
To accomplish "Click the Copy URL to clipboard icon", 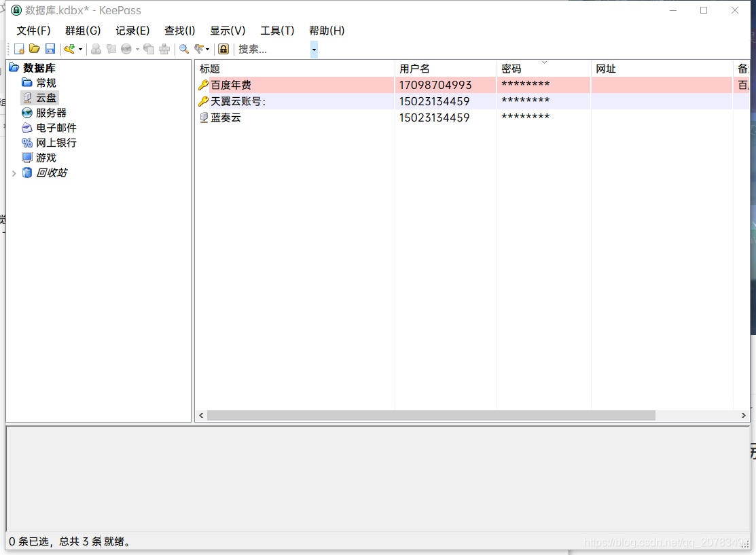I will [149, 49].
